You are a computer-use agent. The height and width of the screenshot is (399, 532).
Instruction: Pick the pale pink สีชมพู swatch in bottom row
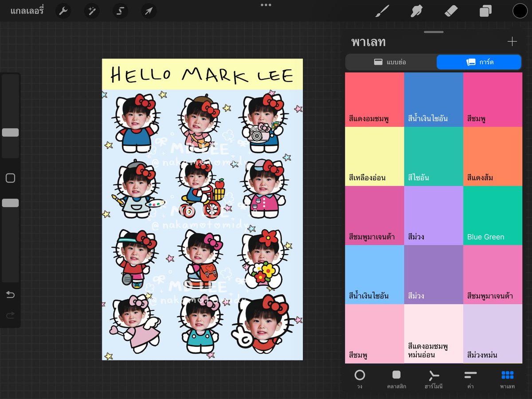pyautogui.click(x=375, y=333)
